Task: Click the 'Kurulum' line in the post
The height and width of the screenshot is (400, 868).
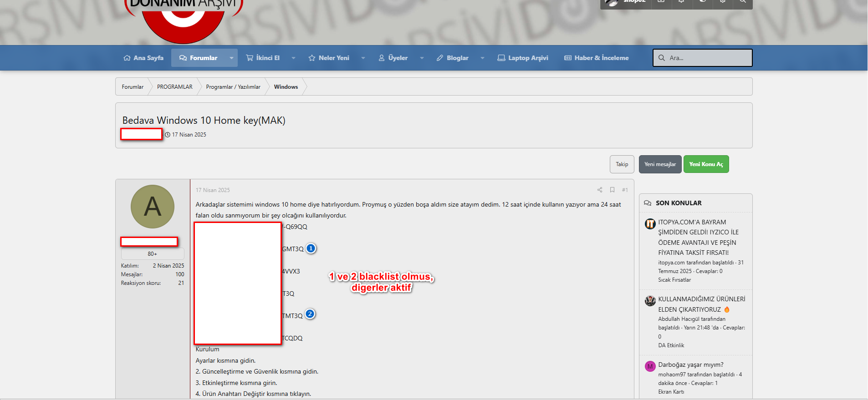Action: point(208,349)
